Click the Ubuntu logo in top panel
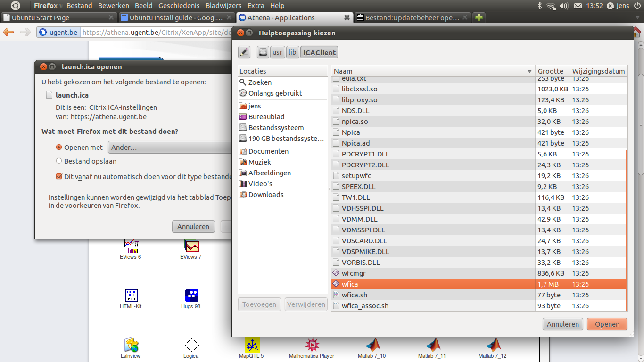 [16, 6]
